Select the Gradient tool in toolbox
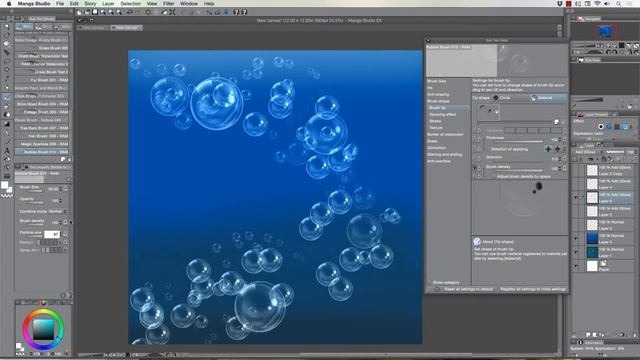This screenshot has height=360, width=640. (7, 124)
